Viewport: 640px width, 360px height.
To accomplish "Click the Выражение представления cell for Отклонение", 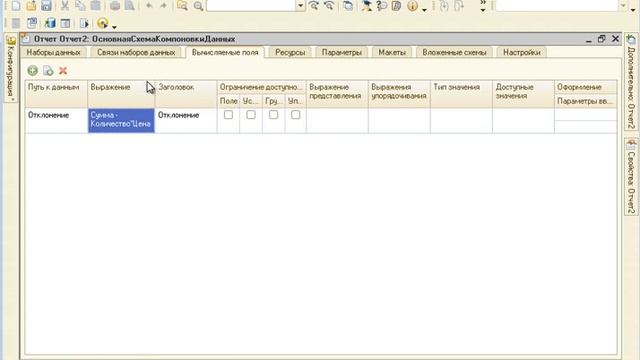I will point(337,120).
